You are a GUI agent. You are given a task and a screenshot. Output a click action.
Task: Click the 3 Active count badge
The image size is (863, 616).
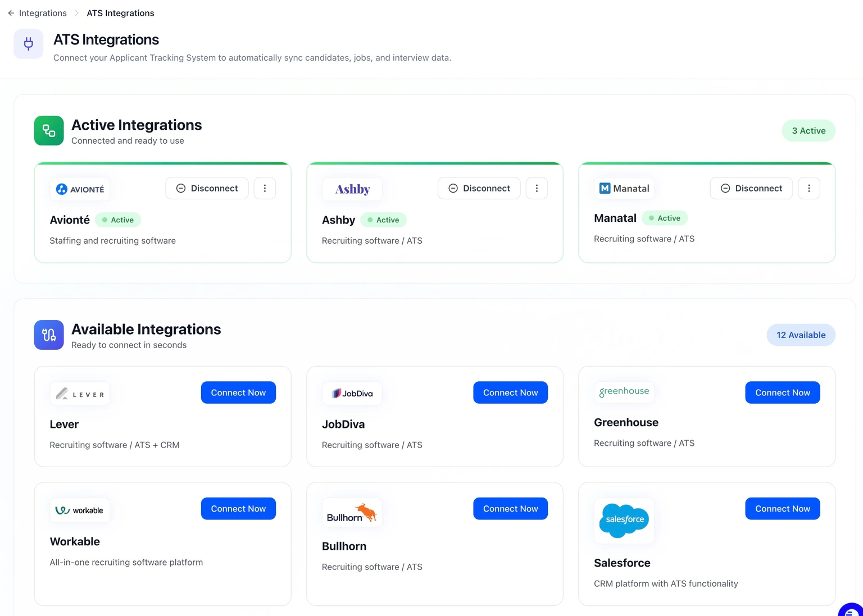click(x=809, y=131)
